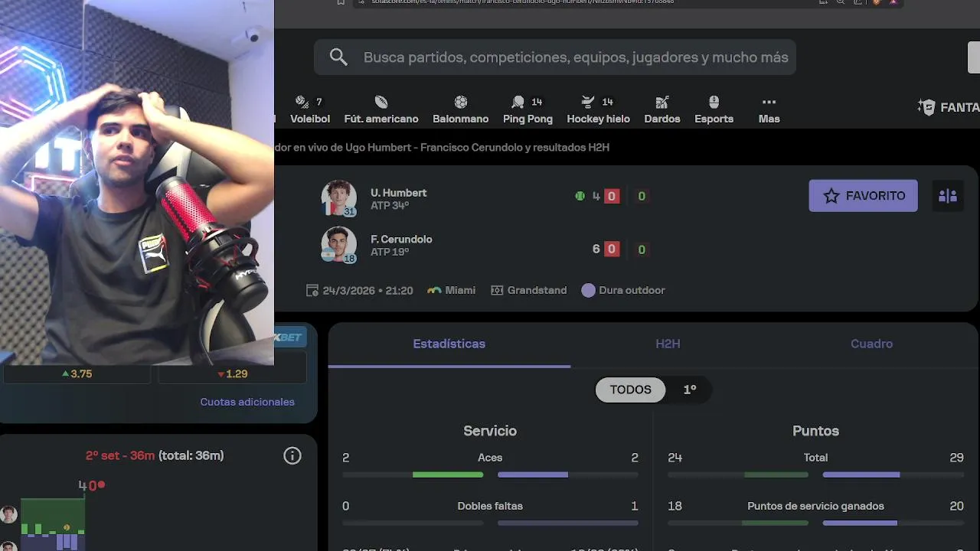Screen dimensions: 980x551
Task: Click the calendar icon beside the match date
Action: pyautogui.click(x=312, y=291)
